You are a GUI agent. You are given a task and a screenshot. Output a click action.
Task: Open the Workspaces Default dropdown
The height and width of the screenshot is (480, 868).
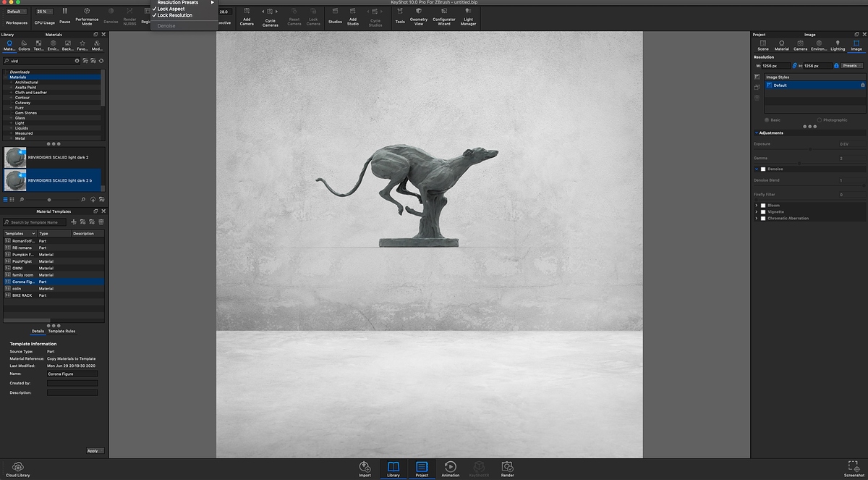[17, 12]
